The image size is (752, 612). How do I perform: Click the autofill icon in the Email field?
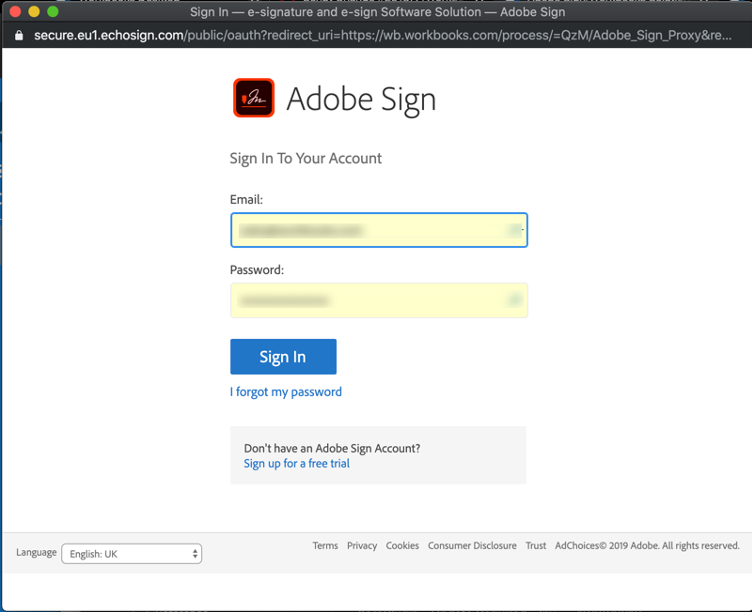click(515, 230)
